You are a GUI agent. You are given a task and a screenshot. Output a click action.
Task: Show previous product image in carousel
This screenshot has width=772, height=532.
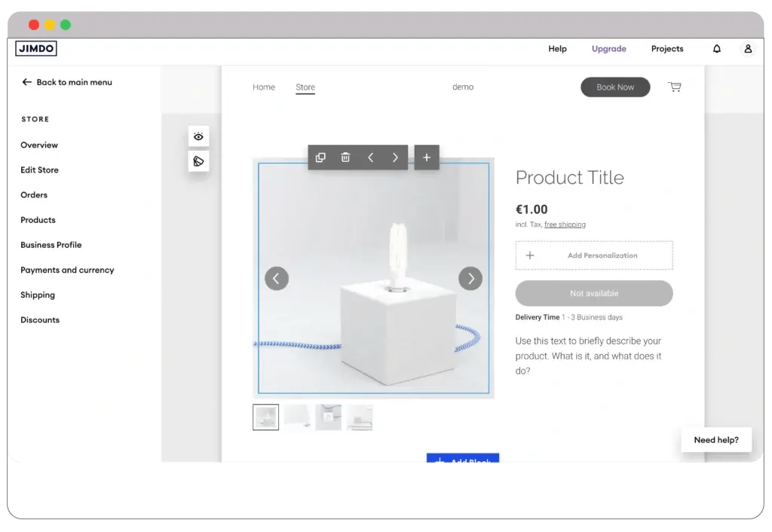pyautogui.click(x=276, y=279)
